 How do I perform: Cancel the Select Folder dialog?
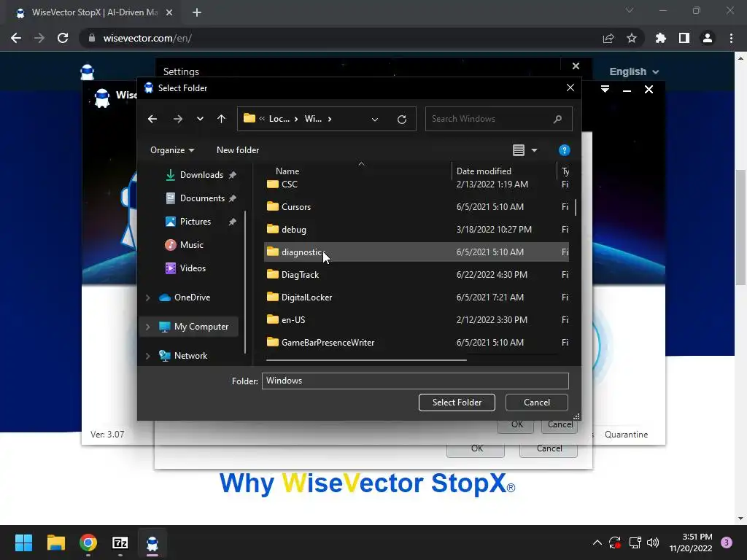tap(536, 402)
